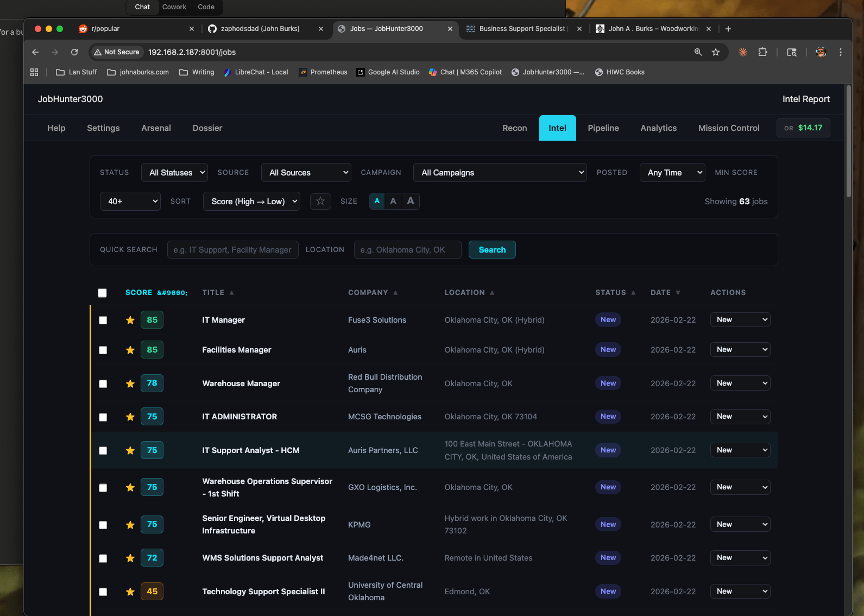The image size is (864, 616).
Task: Click the location input field
Action: pyautogui.click(x=408, y=250)
